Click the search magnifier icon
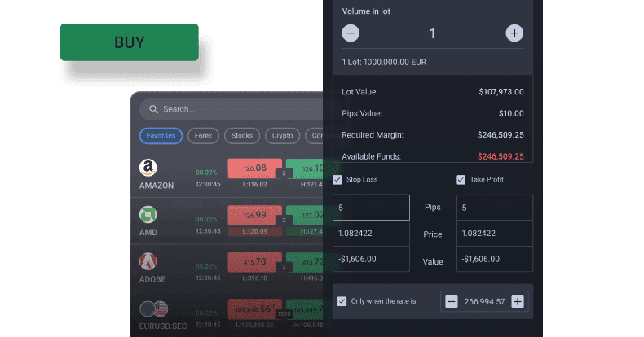This screenshot has height=337, width=644. point(153,109)
